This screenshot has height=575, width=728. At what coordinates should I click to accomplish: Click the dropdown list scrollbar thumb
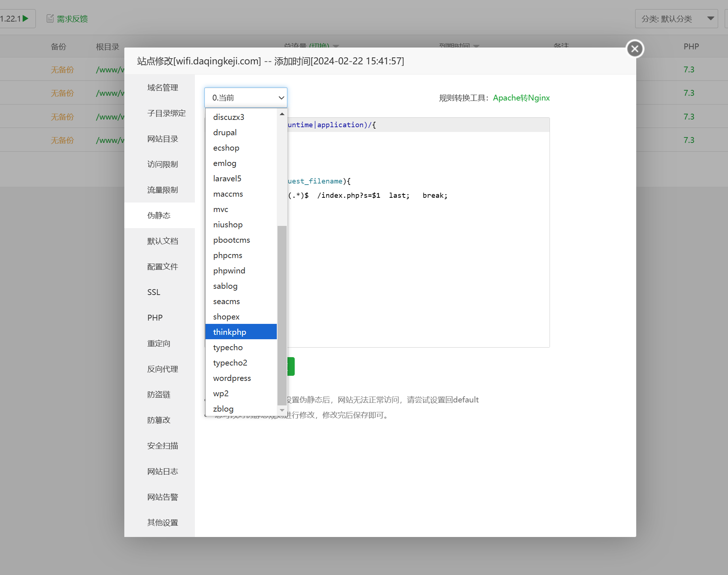point(282,315)
